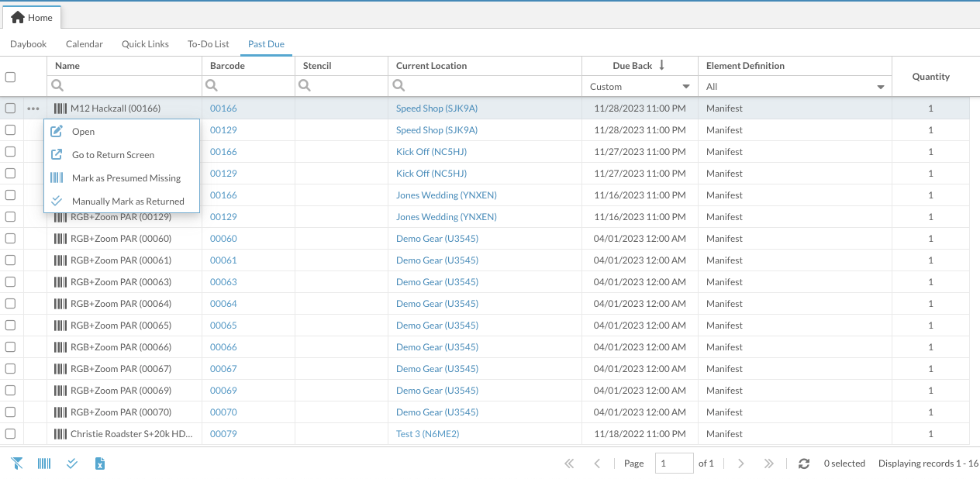The width and height of the screenshot is (980, 479).
Task: Open Speed Shop (SJK9A) link in first row
Action: [437, 109]
